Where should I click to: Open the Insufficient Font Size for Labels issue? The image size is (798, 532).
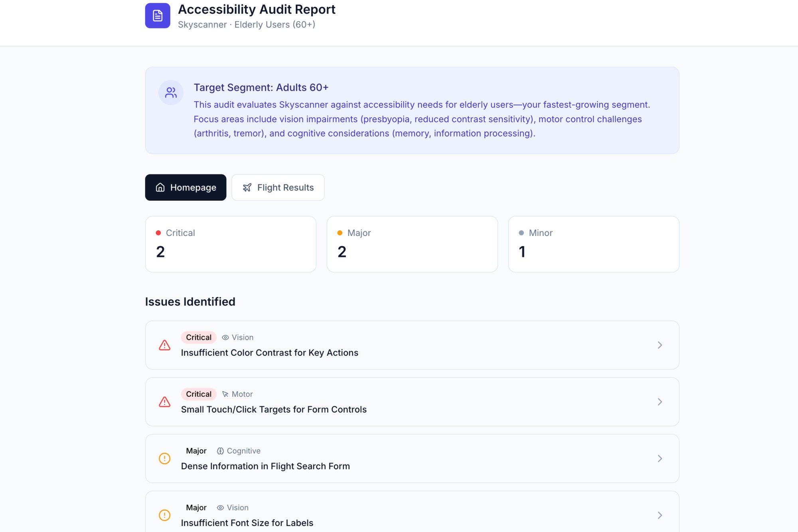412,515
